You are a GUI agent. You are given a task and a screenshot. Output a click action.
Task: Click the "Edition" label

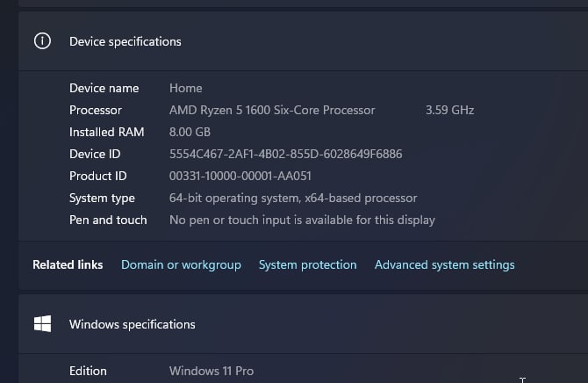(88, 371)
